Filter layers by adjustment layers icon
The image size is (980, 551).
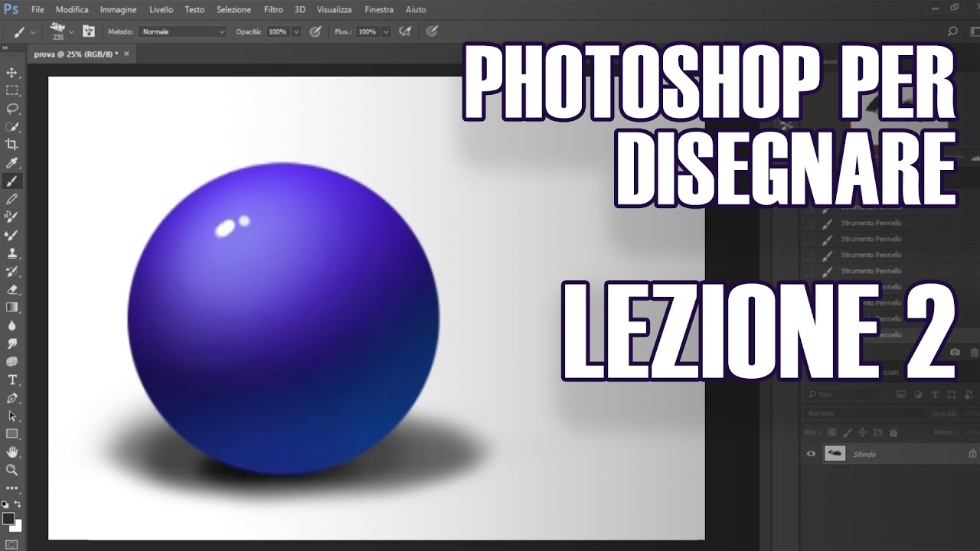pos(918,395)
